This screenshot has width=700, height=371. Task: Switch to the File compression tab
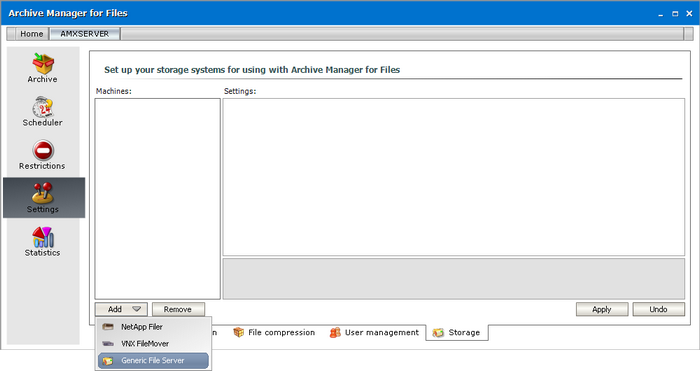coord(274,333)
